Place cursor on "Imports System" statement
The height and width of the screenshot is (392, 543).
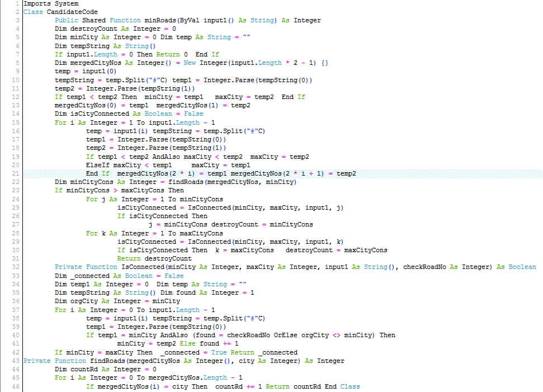pos(51,3)
